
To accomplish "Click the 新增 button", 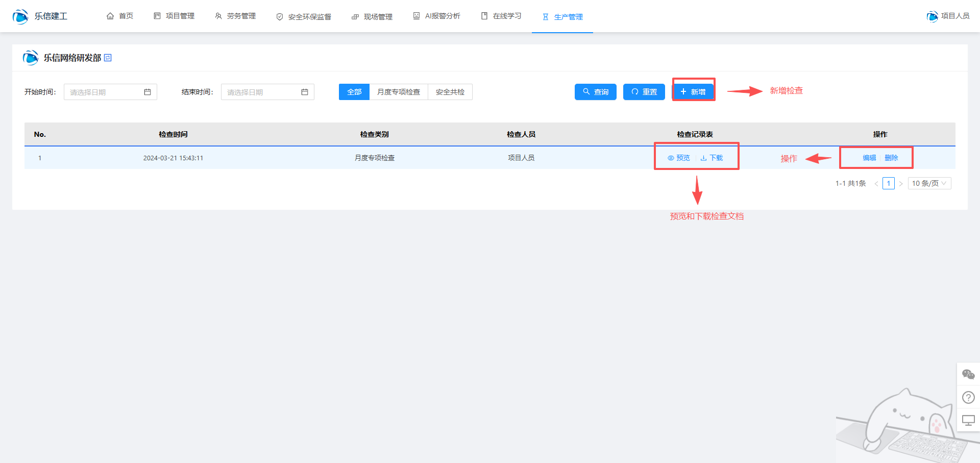I will pyautogui.click(x=693, y=92).
